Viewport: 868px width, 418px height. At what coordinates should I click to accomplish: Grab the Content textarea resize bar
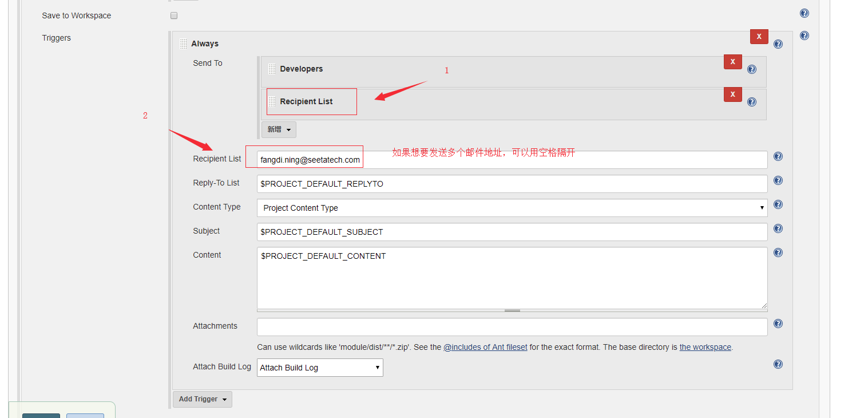pos(512,310)
